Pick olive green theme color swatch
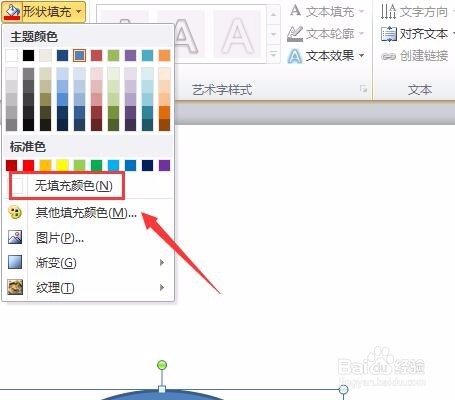Viewport: 455px width, 400px height. click(x=113, y=55)
